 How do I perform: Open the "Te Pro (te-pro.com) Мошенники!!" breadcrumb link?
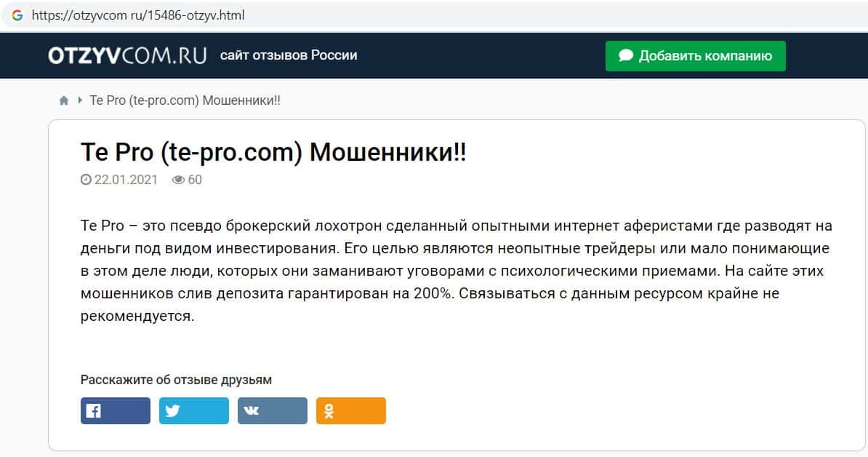pos(185,100)
